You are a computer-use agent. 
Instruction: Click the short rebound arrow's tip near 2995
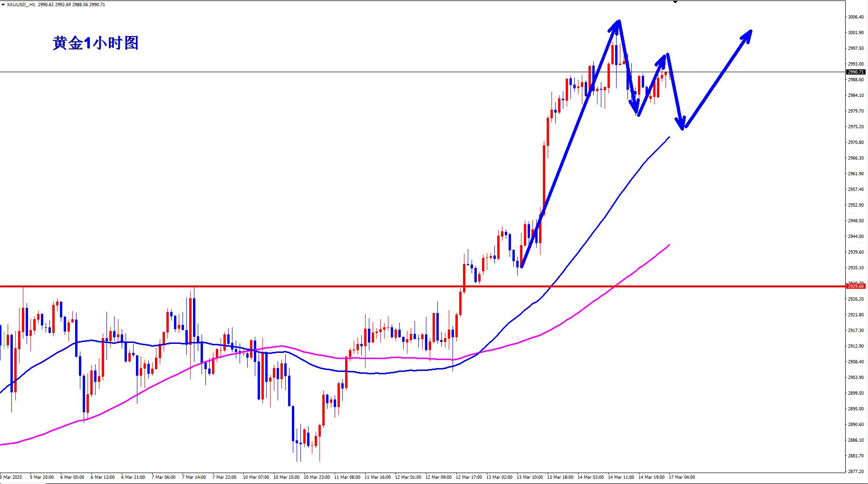(x=664, y=58)
